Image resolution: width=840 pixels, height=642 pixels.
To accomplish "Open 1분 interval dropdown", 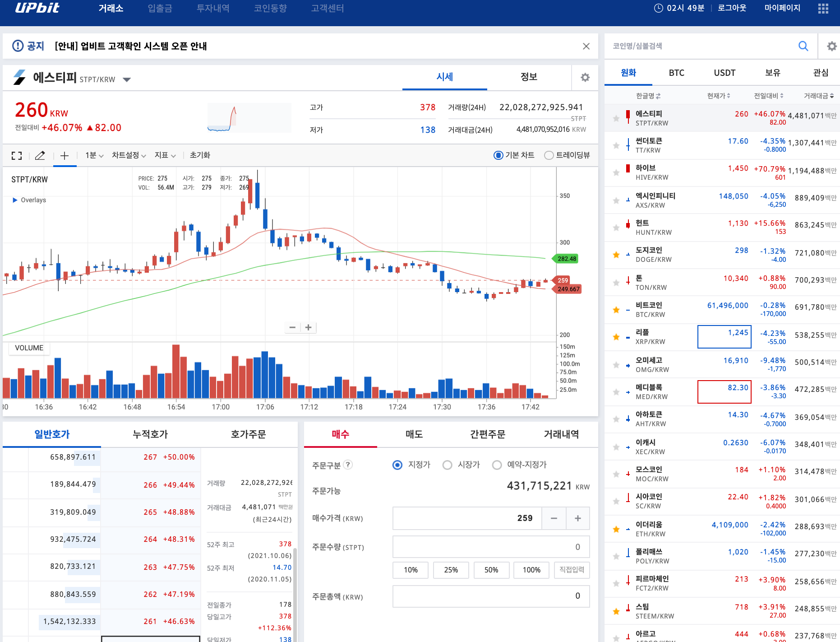I will [x=94, y=155].
